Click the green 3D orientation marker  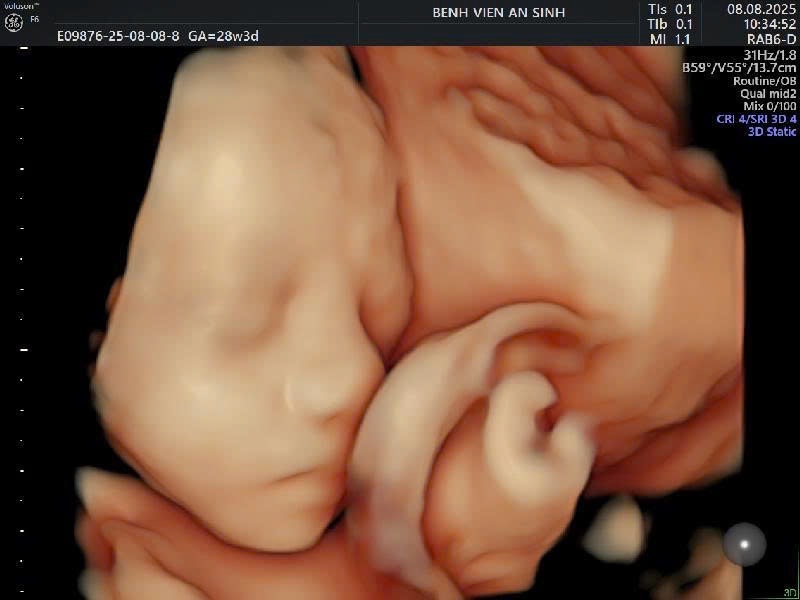click(790, 590)
